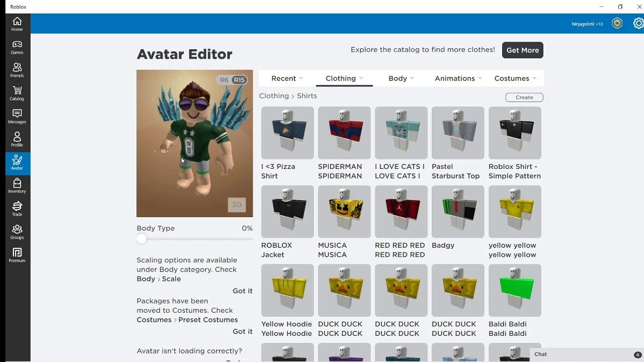644x362 pixels.
Task: Open Trade in the sidebar
Action: (x=17, y=209)
